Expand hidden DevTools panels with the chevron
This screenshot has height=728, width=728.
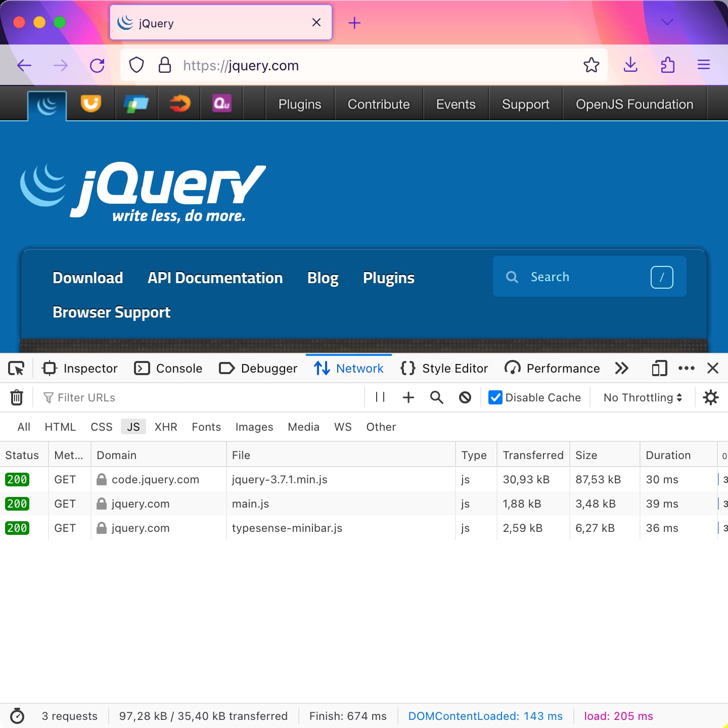coord(622,369)
